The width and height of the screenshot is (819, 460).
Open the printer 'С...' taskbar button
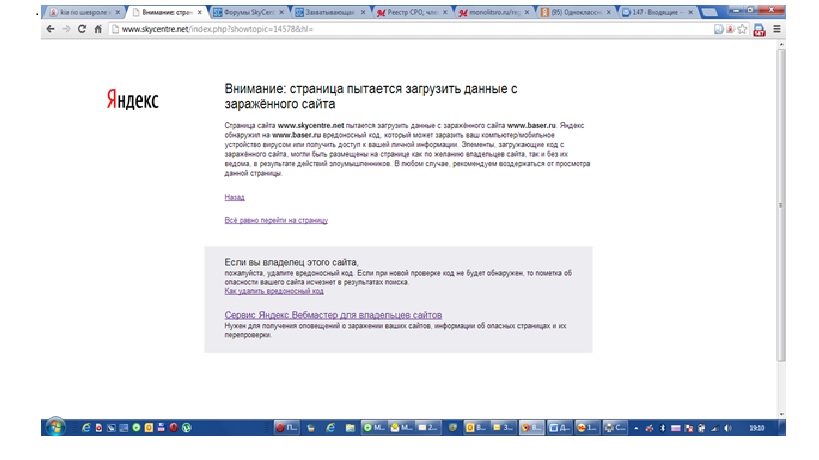[614, 428]
